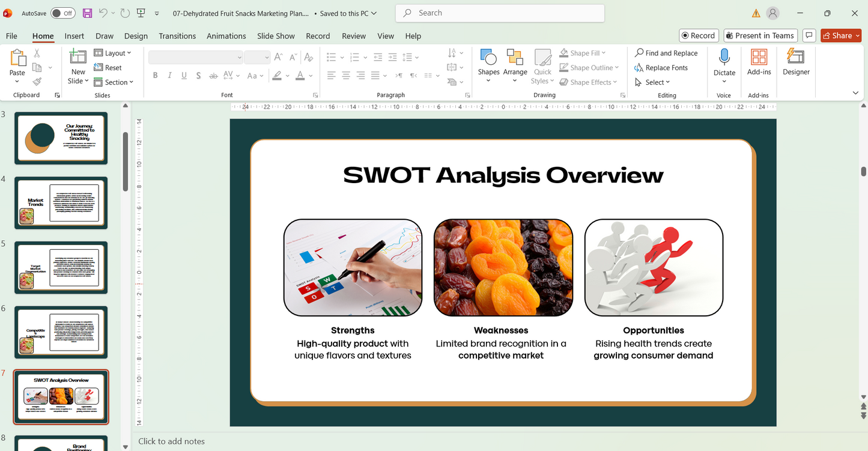This screenshot has width=868, height=451.
Task: Click the Redo arrow in the title bar
Action: (125, 13)
